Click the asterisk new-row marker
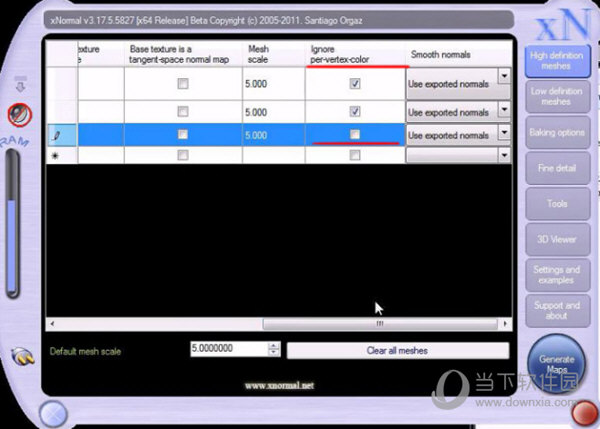 55,156
